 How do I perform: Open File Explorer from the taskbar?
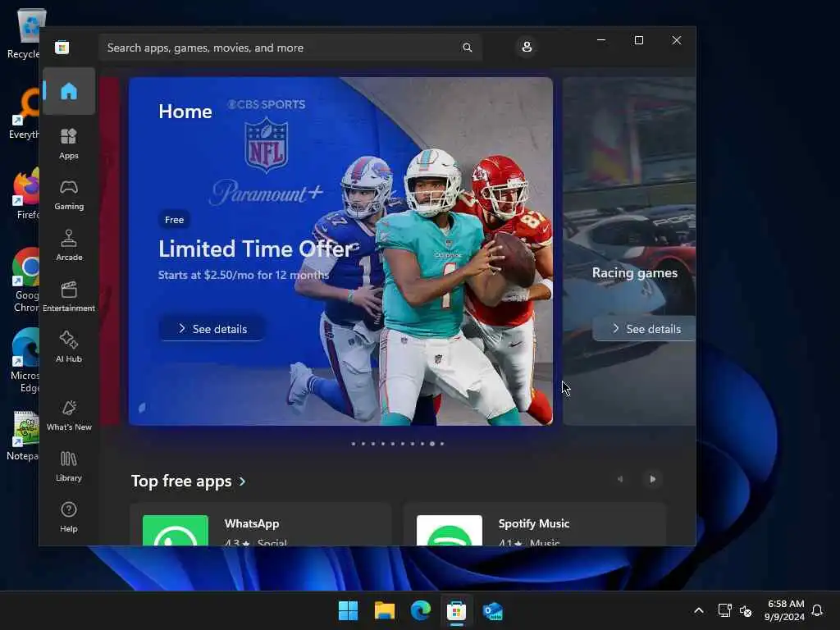(385, 610)
